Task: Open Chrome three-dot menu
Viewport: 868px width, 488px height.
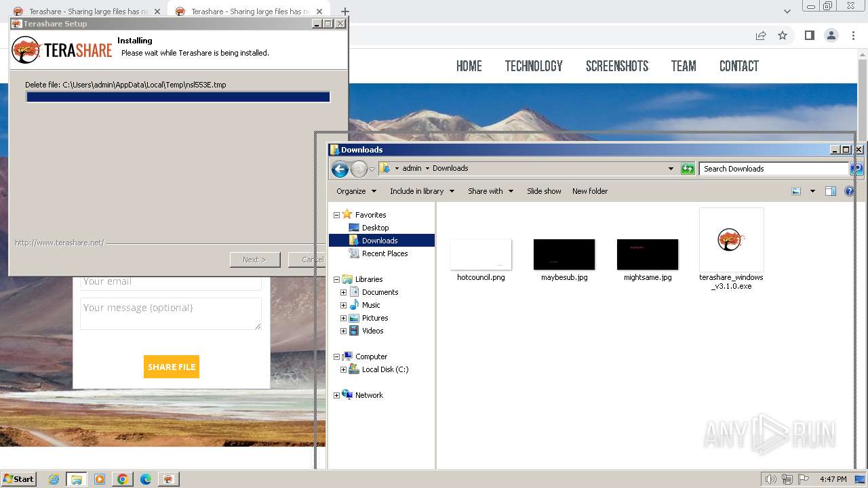Action: click(852, 35)
